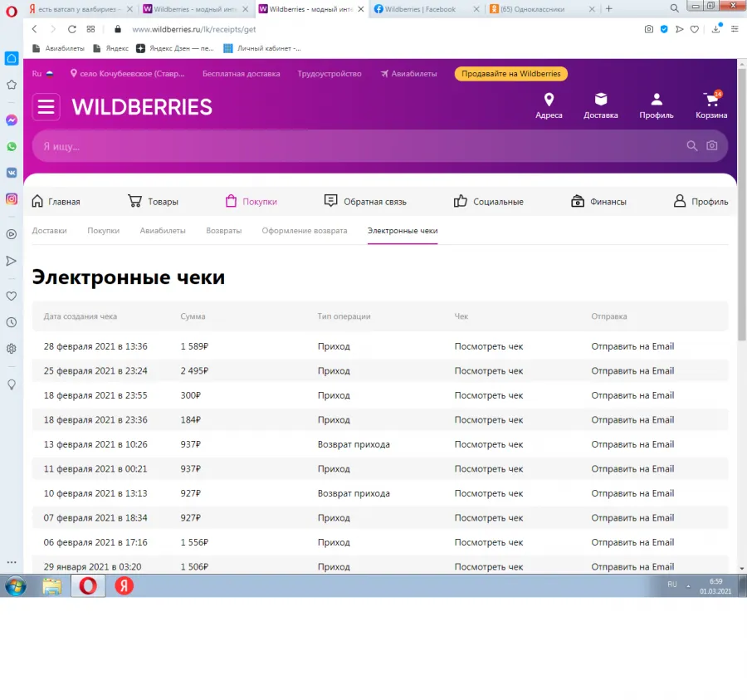
Task: Click search magnifier in Wildberries search bar
Action: [x=691, y=146]
